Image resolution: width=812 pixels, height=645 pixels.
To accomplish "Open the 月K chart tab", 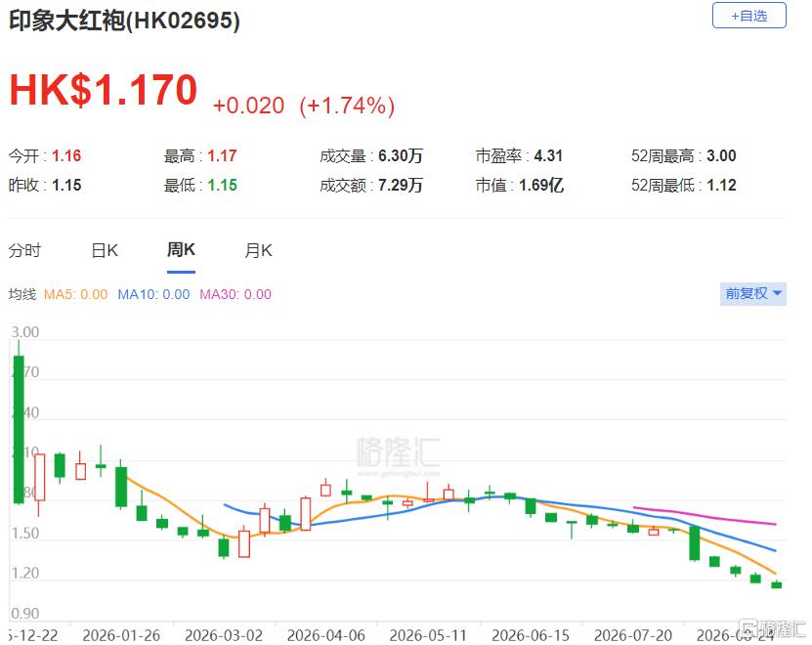I will (258, 251).
